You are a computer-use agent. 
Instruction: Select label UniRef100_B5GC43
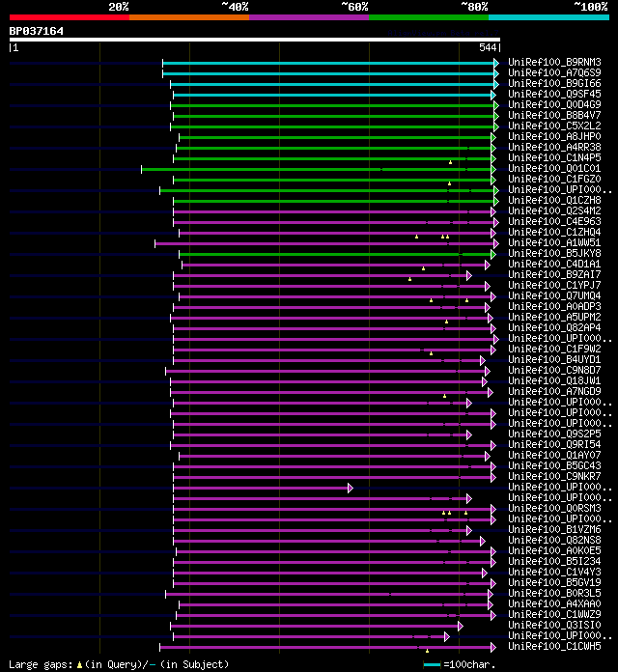554,465
